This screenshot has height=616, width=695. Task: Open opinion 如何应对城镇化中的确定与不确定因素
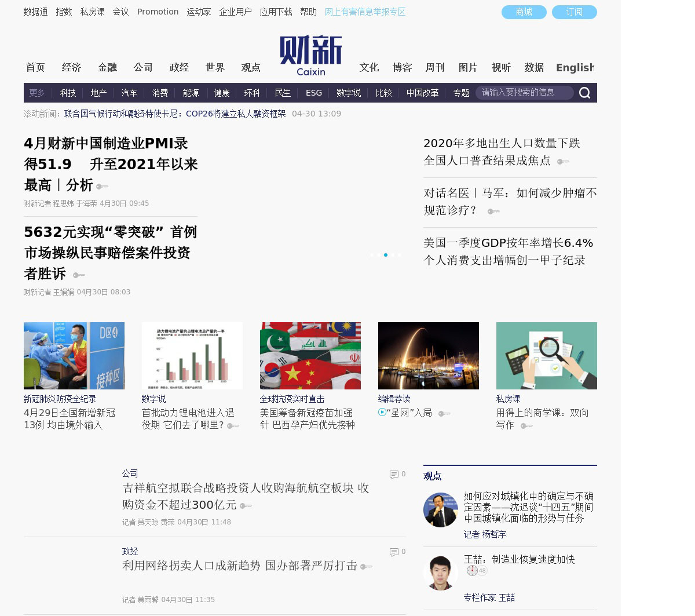pos(529,507)
